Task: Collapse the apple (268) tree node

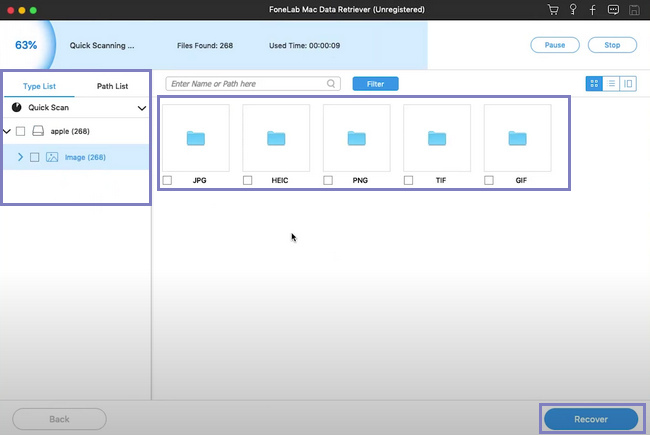Action: pyautogui.click(x=7, y=131)
